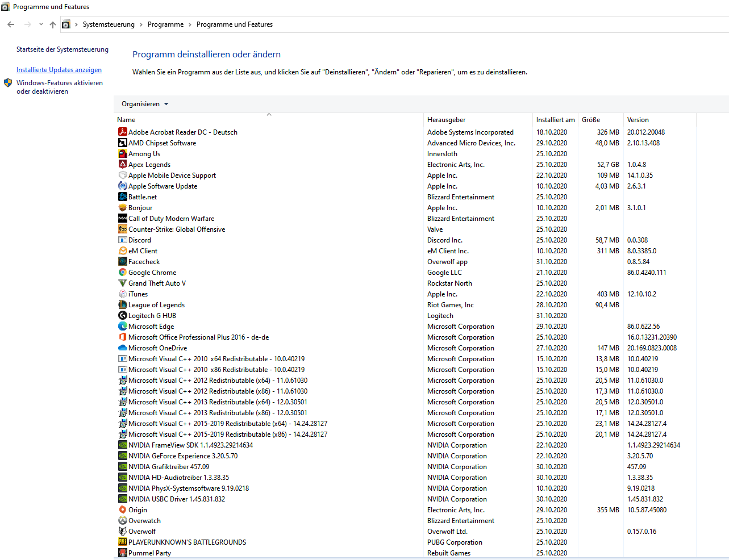Click the Innersloth publisher cell

[x=442, y=153]
